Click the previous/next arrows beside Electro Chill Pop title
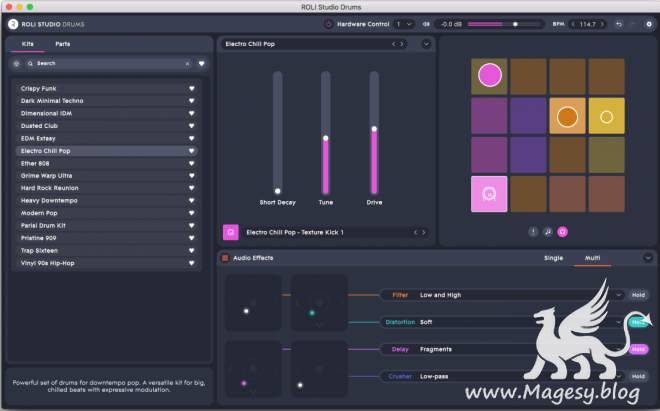The width and height of the screenshot is (660, 411). 398,44
